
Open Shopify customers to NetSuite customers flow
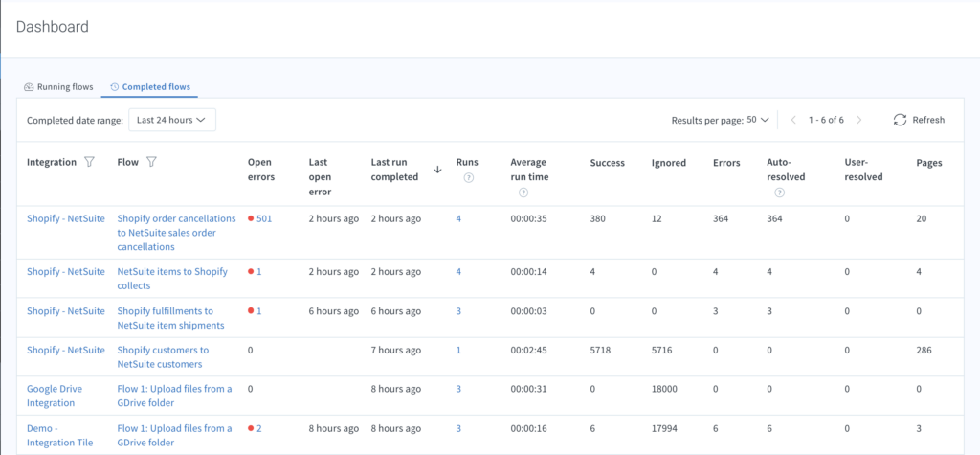tap(163, 356)
